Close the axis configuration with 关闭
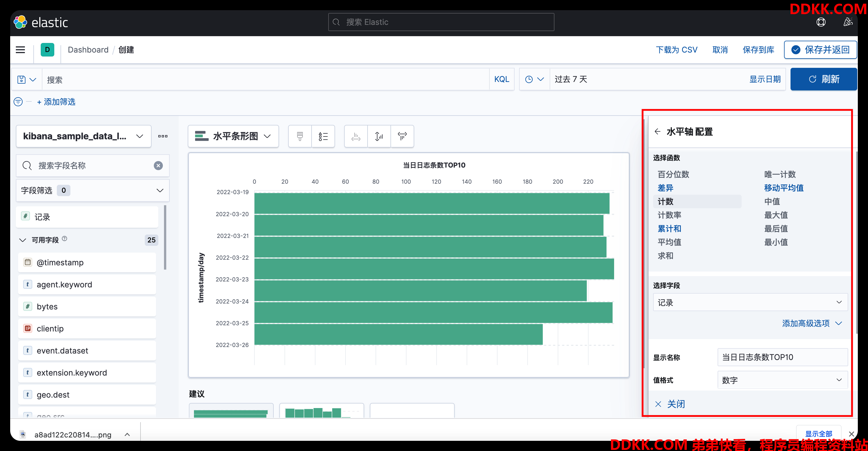This screenshot has width=868, height=451. (x=670, y=404)
